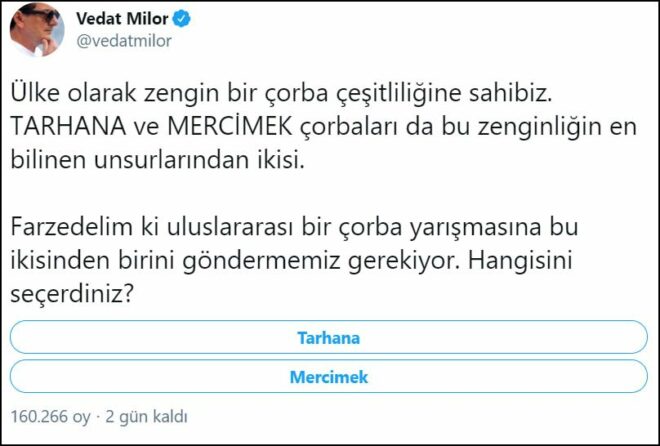Click the '2 gün kaldı' remaining time

pos(147,416)
